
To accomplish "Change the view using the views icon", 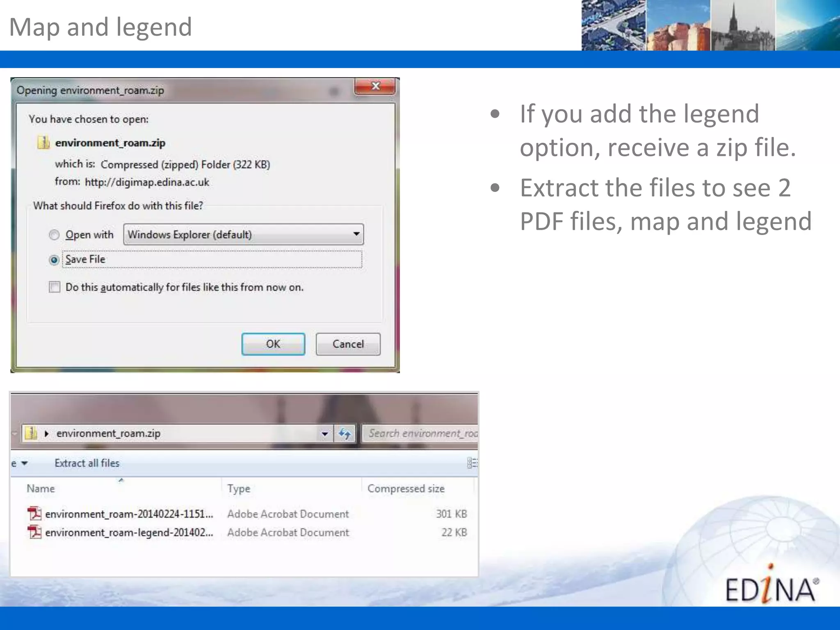I will pyautogui.click(x=472, y=463).
